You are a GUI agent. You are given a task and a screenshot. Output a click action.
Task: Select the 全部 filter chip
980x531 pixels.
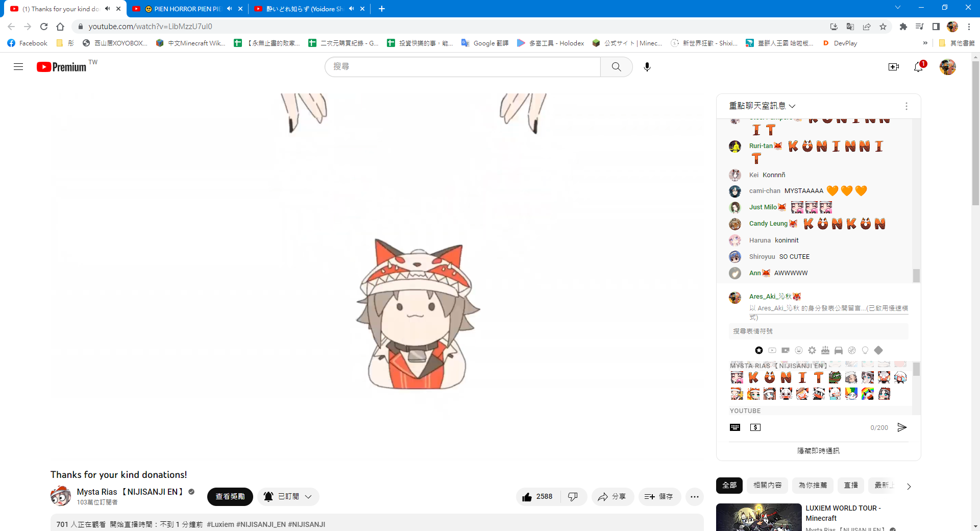[729, 485]
